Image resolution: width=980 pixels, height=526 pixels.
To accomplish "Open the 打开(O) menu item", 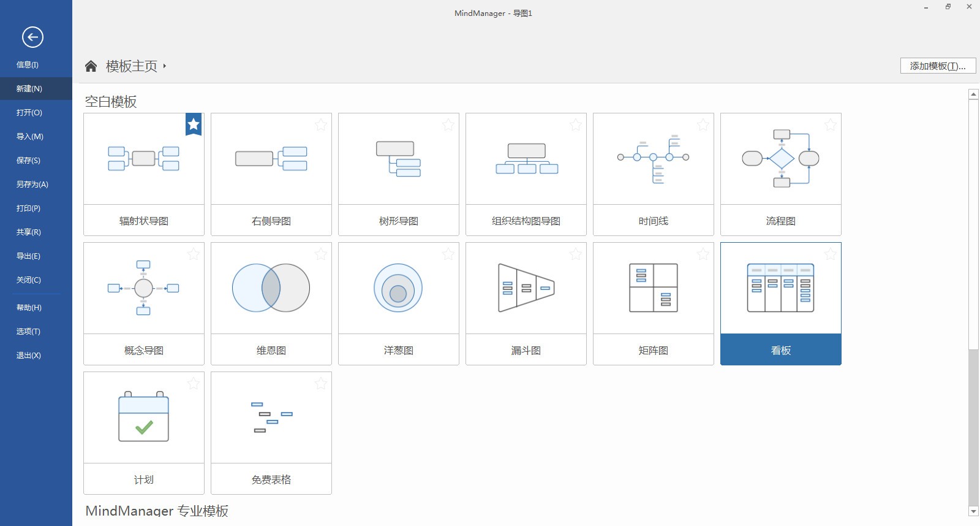I will tap(29, 113).
